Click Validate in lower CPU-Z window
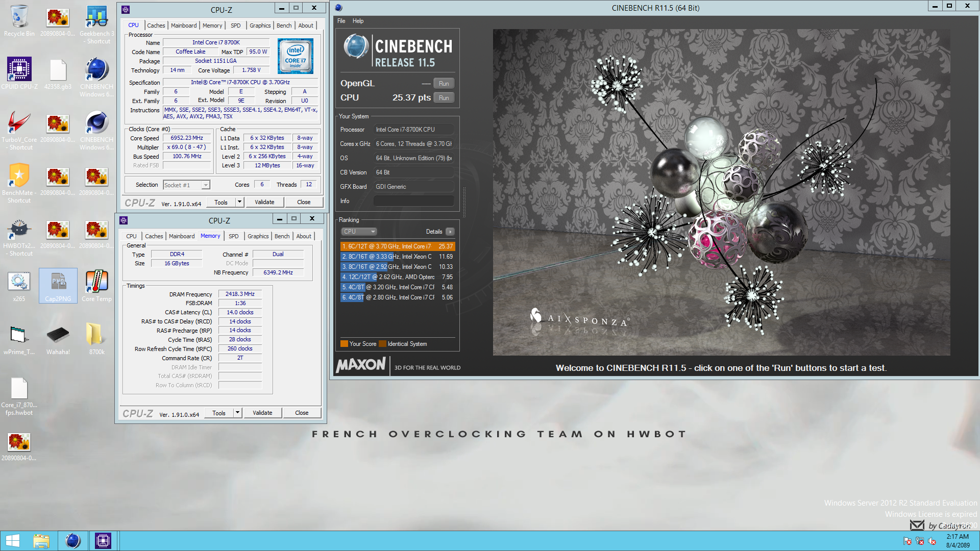The width and height of the screenshot is (980, 551). [262, 413]
